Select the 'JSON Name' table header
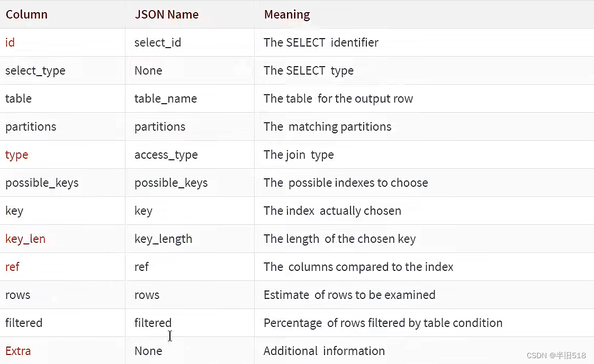Image resolution: width=594 pixels, height=364 pixels. pyautogui.click(x=167, y=14)
